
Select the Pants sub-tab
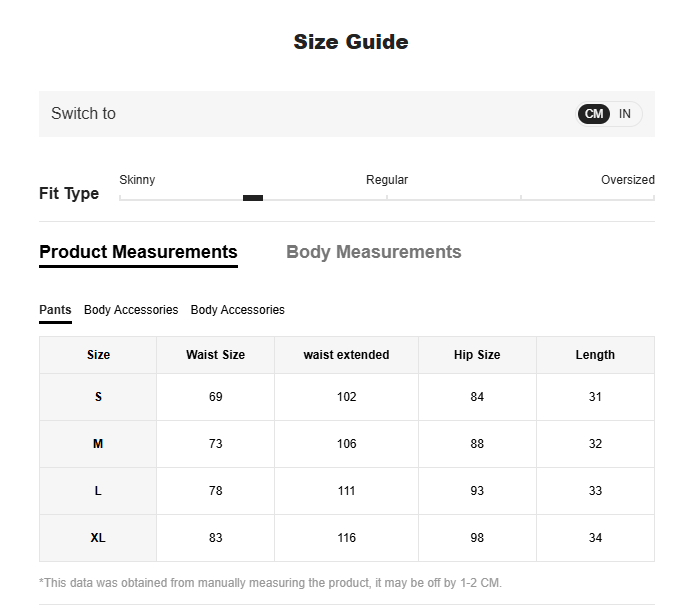coord(55,310)
